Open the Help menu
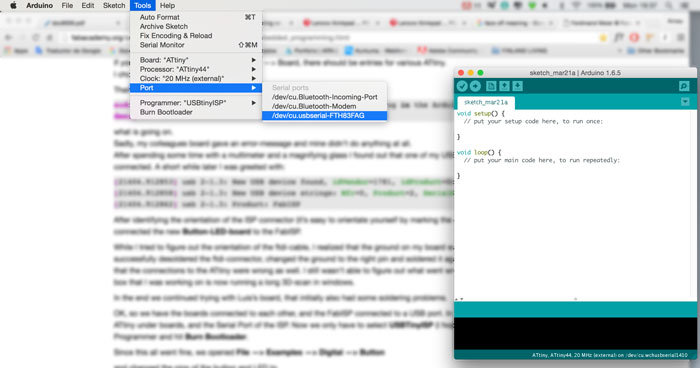The image size is (700, 368). pyautogui.click(x=167, y=5)
